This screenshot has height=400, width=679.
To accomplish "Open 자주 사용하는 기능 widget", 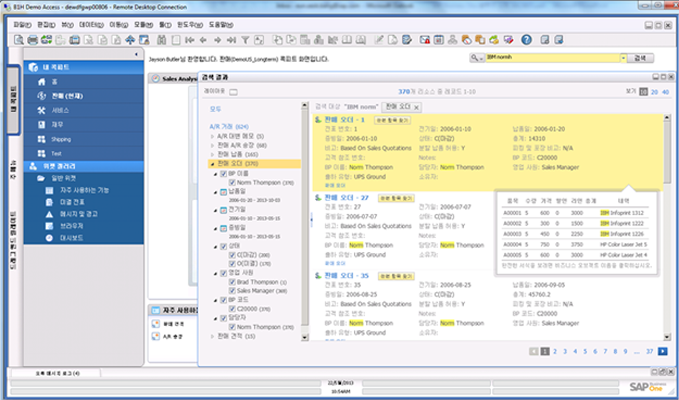I will (x=84, y=190).
